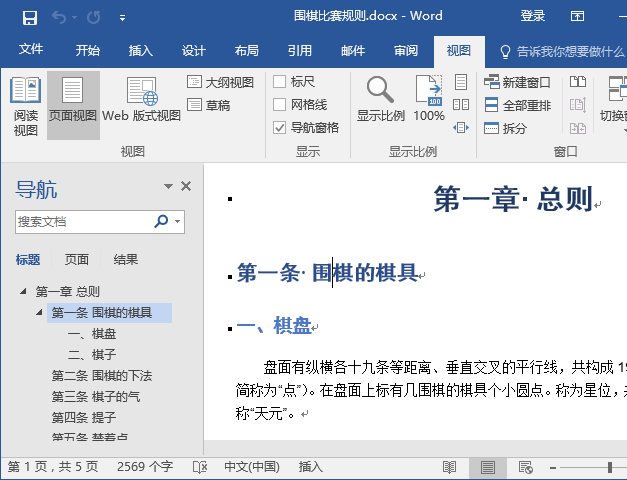Viewport: 627px width, 480px height.
Task: Open Customize Quick Access Toolbar dropdown
Action: point(122,18)
